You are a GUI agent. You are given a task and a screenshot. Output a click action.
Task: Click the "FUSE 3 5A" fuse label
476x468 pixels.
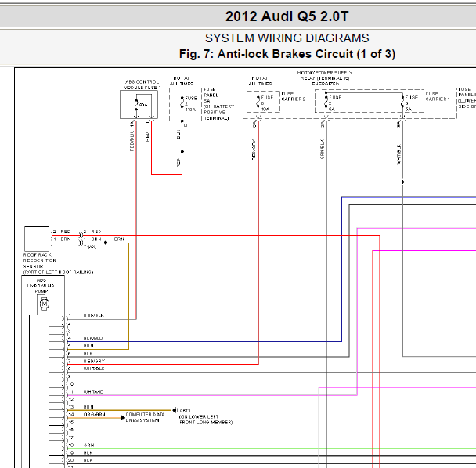click(411, 103)
